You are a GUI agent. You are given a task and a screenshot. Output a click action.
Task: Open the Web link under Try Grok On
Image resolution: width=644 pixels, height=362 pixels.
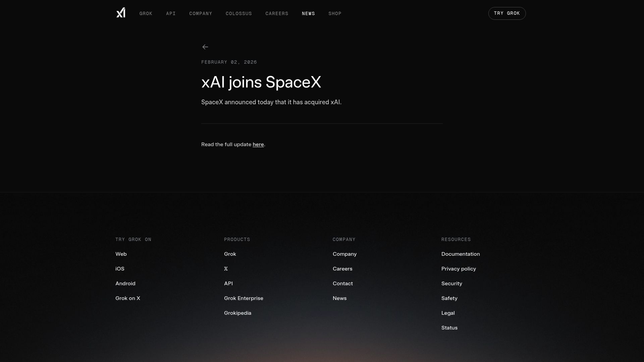point(121,254)
